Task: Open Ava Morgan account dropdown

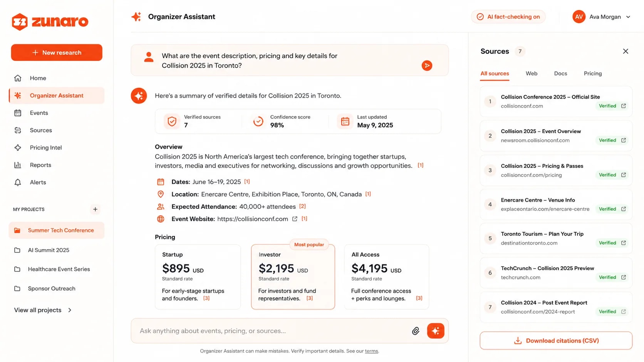Action: pyautogui.click(x=602, y=17)
